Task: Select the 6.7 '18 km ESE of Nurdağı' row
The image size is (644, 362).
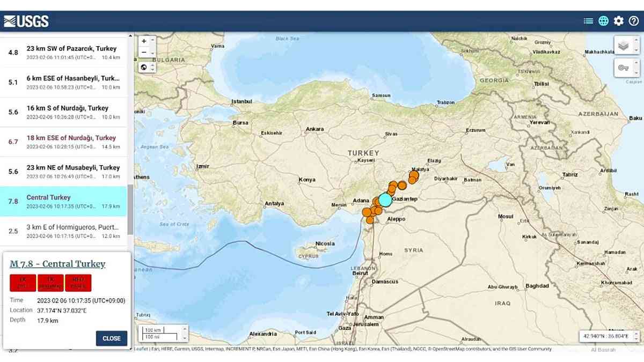Action: (x=64, y=142)
